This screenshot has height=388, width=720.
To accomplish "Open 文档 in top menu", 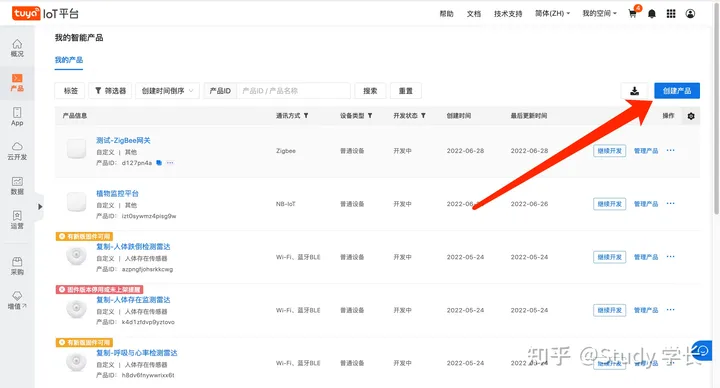I will click(x=473, y=14).
